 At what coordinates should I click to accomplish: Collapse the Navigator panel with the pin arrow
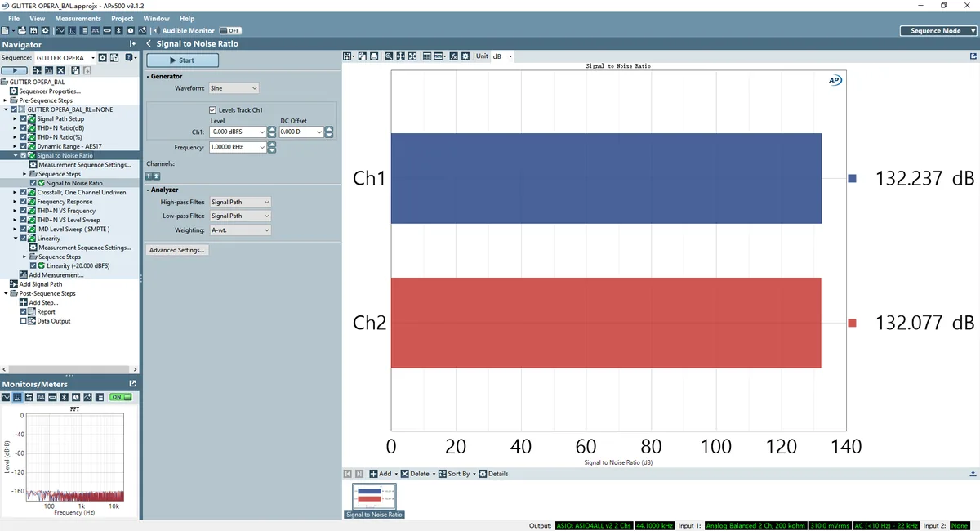(132, 44)
